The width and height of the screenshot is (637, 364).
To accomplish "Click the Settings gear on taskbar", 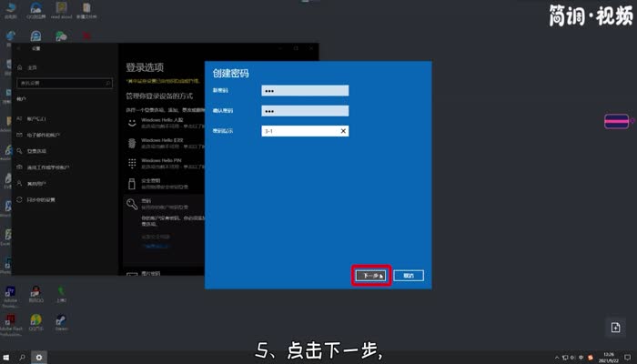I will (x=39, y=358).
